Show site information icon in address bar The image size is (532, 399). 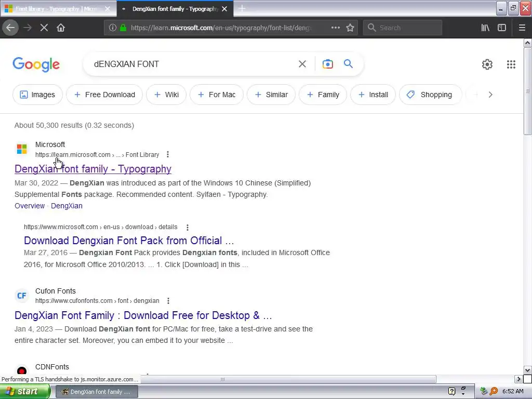click(x=113, y=28)
